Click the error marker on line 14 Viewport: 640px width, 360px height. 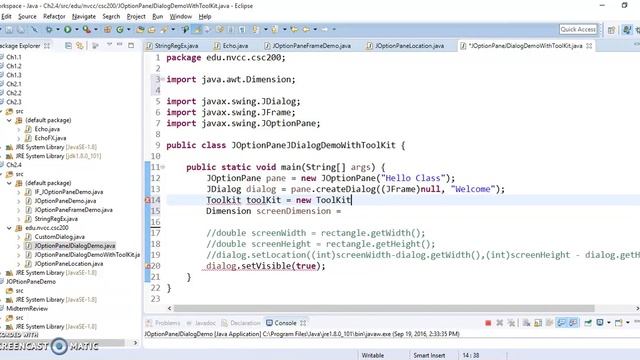click(x=147, y=200)
